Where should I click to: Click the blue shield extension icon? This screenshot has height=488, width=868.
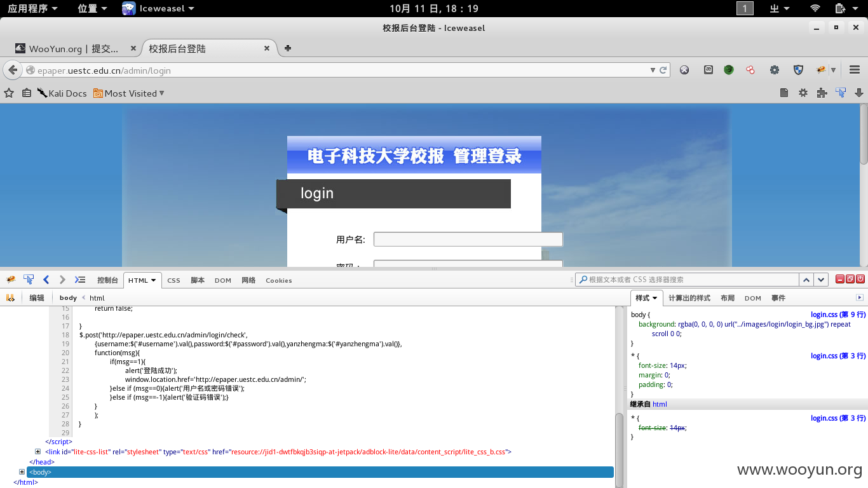click(798, 70)
